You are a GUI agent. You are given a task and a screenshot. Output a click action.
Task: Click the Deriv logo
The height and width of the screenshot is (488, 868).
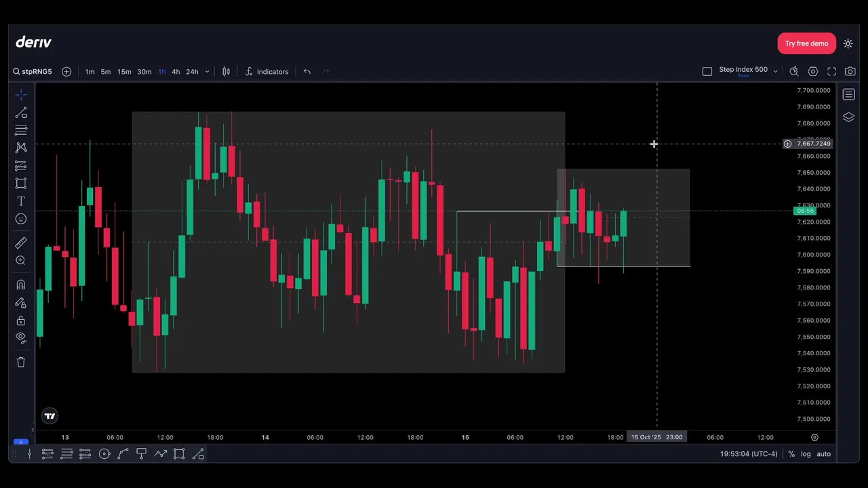pos(34,42)
